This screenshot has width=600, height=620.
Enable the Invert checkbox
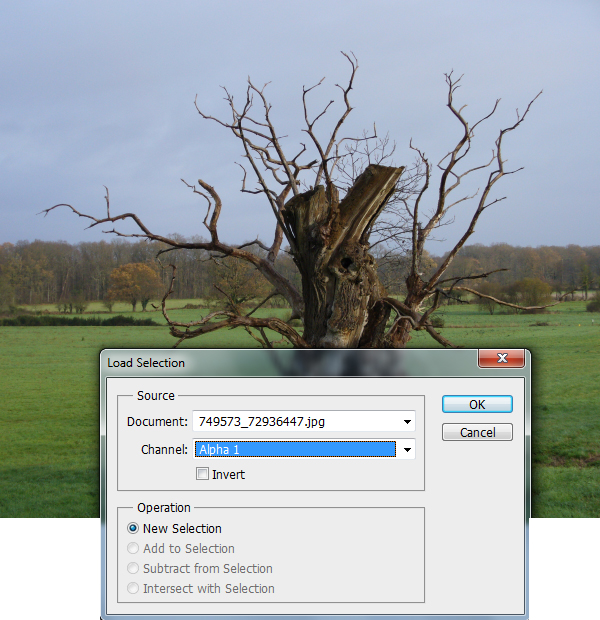[x=202, y=474]
